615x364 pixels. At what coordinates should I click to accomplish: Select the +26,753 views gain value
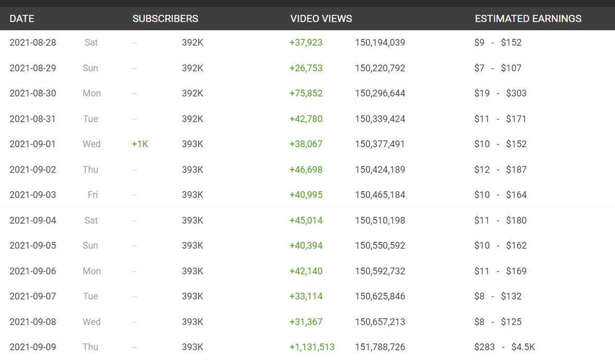[x=306, y=68]
